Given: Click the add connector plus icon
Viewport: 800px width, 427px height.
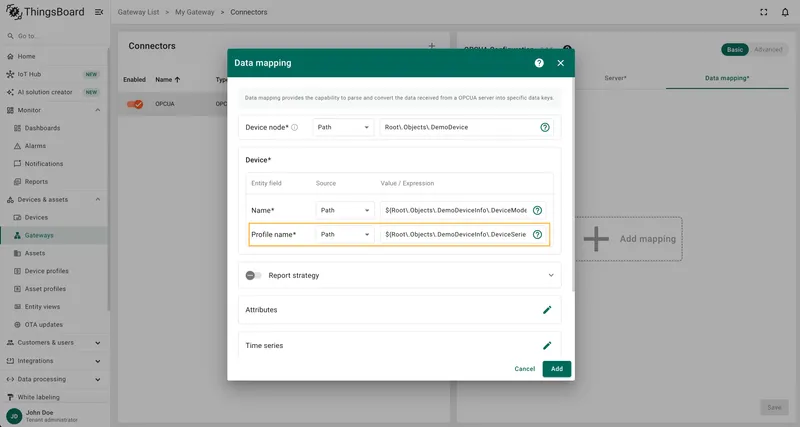Looking at the screenshot, I should click(432, 46).
